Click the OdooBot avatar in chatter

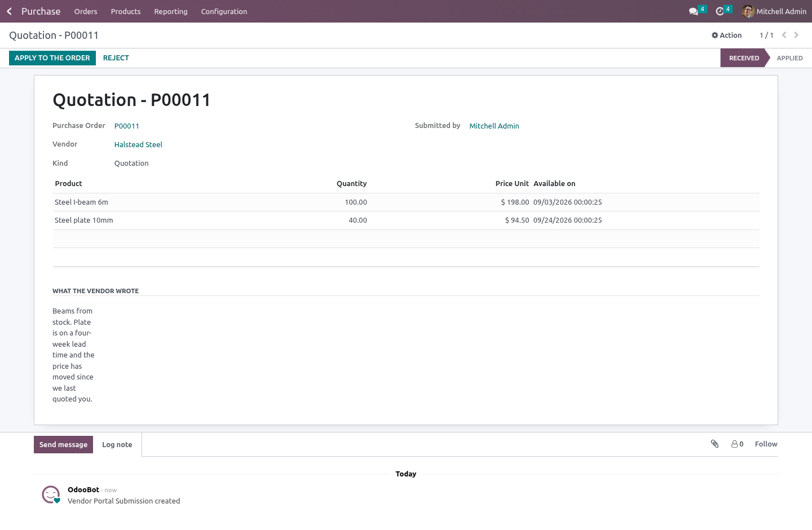coord(51,494)
